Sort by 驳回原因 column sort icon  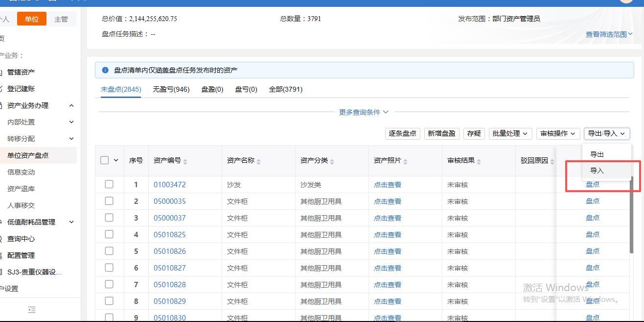point(552,161)
